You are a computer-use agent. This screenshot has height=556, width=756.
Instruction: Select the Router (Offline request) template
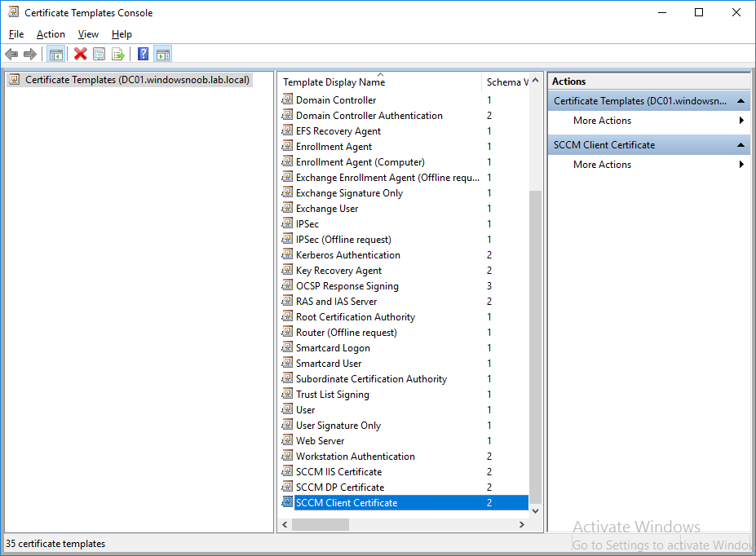(346, 333)
